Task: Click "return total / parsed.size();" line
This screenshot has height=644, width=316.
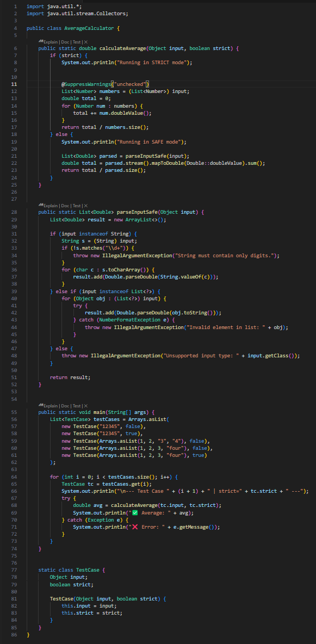Action: click(x=104, y=170)
